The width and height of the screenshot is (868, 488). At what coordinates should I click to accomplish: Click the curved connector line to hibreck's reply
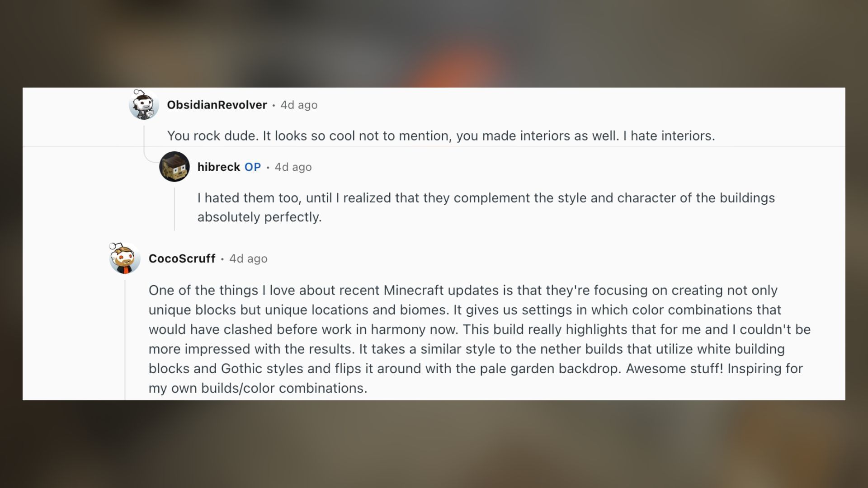(150, 159)
